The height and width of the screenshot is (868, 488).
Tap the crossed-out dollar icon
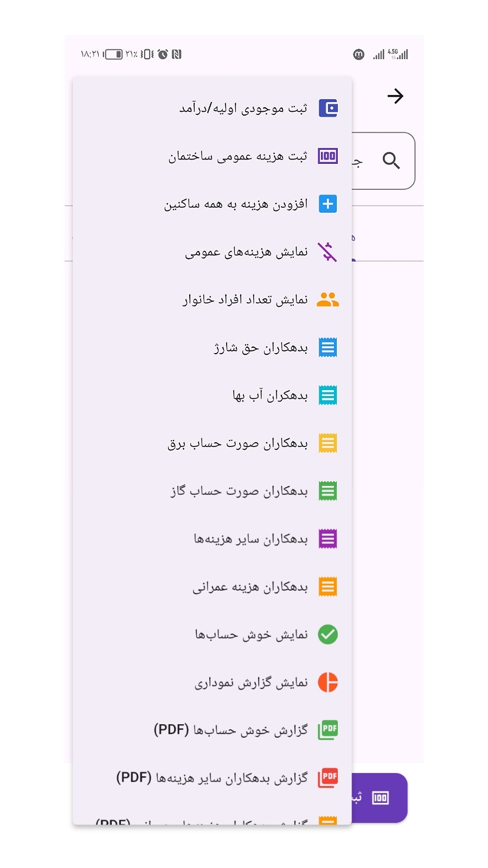[328, 252]
